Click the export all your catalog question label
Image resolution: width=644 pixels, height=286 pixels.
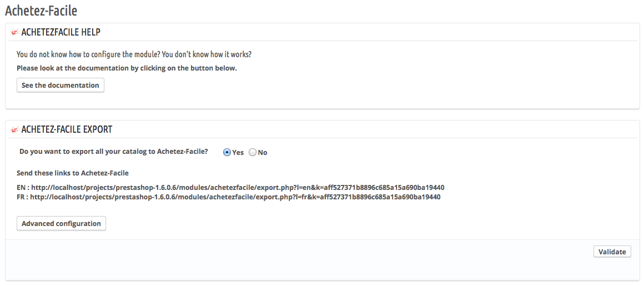pos(114,152)
